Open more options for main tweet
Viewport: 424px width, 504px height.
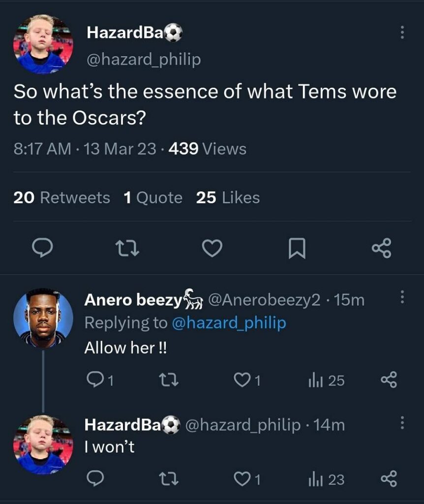(402, 32)
